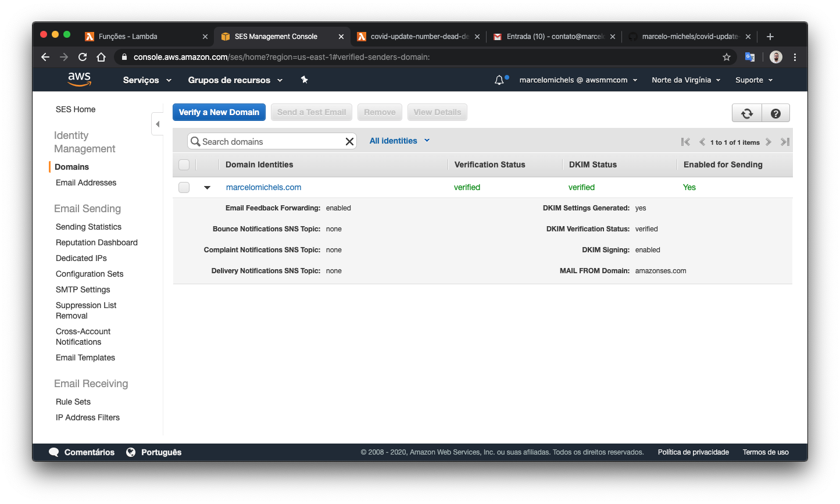Open the notifications bell icon
The height and width of the screenshot is (504, 840).
499,80
